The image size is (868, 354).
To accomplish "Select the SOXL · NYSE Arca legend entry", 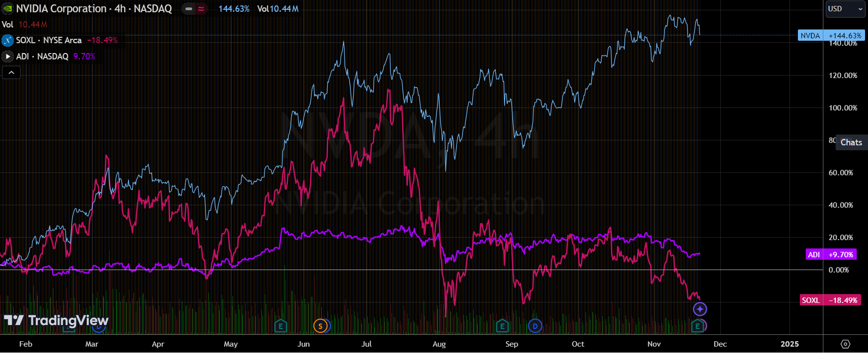I will (49, 40).
